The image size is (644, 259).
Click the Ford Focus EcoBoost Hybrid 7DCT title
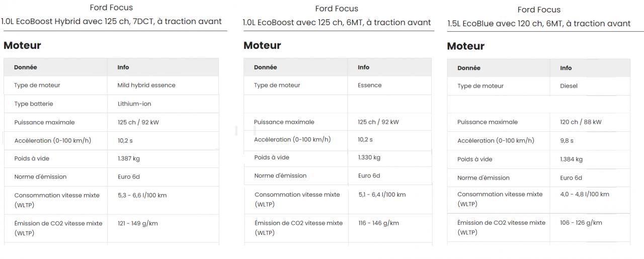(x=111, y=22)
